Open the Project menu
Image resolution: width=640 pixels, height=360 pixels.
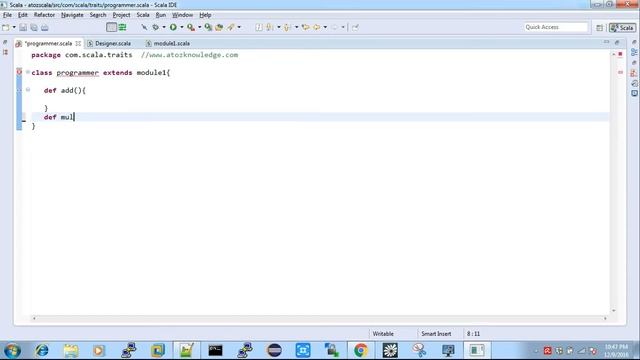click(121, 15)
